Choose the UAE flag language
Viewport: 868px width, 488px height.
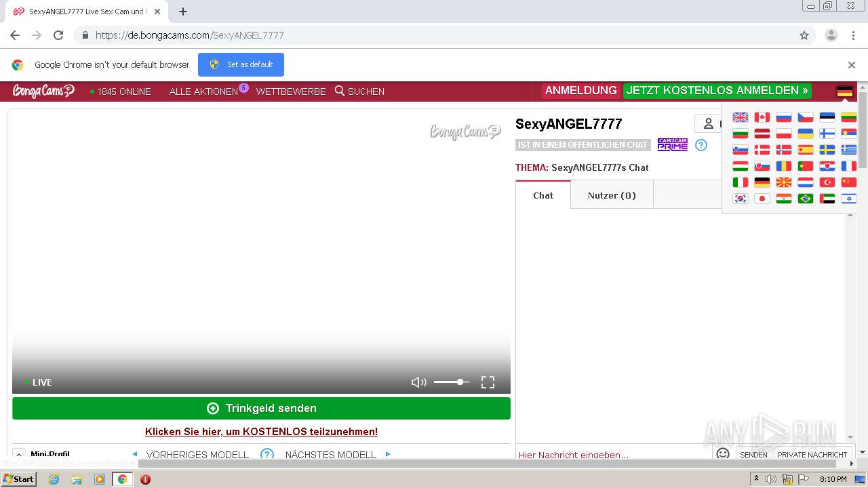coord(827,199)
